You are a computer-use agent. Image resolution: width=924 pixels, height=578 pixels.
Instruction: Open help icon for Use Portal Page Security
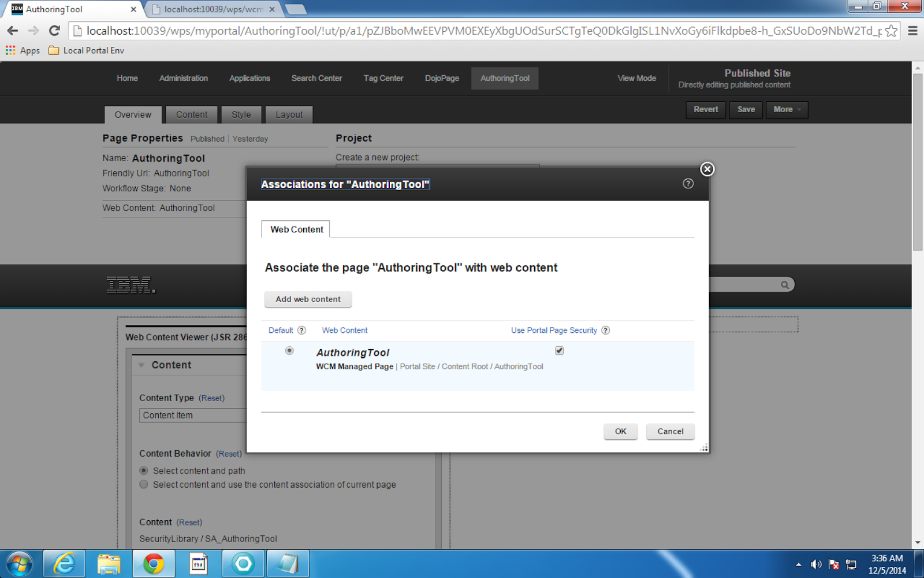[605, 330]
